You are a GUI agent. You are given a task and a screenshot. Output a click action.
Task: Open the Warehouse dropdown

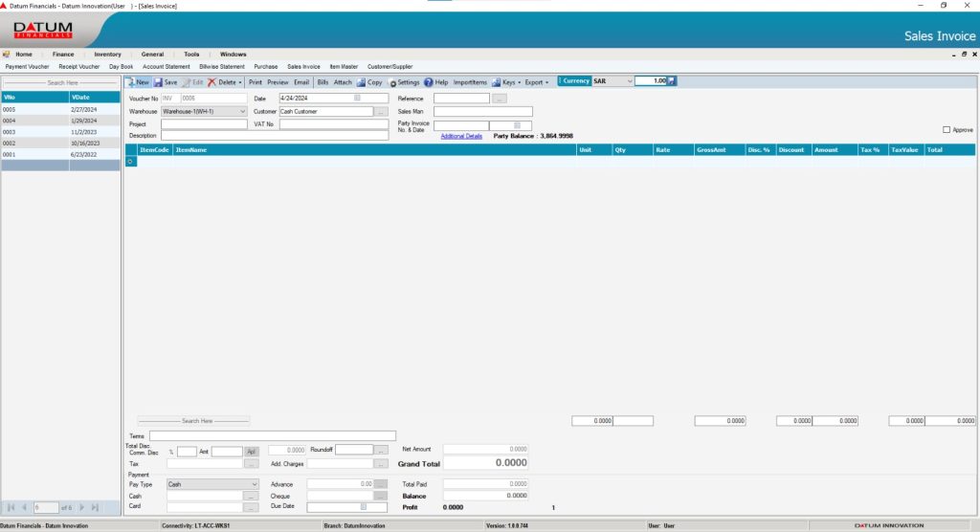[x=242, y=111]
